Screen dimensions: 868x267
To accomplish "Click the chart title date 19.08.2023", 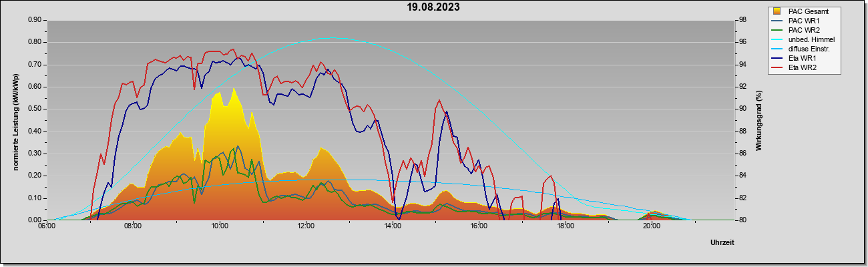I will click(434, 7).
